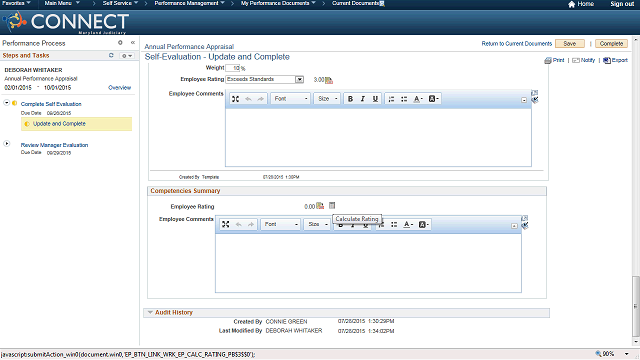
Task: Toggle bold in top comments editor
Action: pos(350,99)
